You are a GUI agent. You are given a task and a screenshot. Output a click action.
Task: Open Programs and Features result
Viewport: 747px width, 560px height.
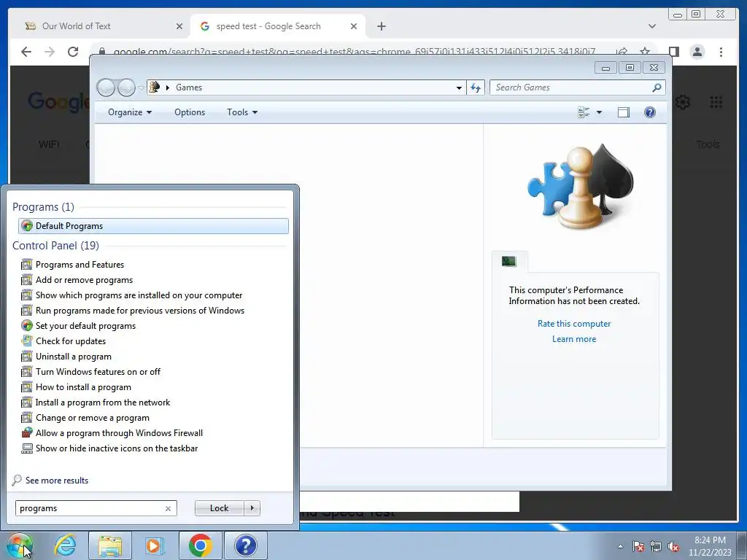(x=80, y=264)
